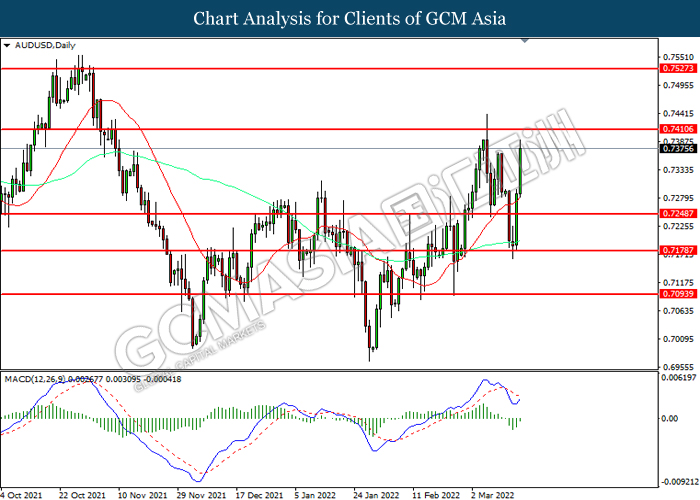Click the chart shift triangle marker at top
Viewport: 700px width, 500px height.
coord(525,41)
